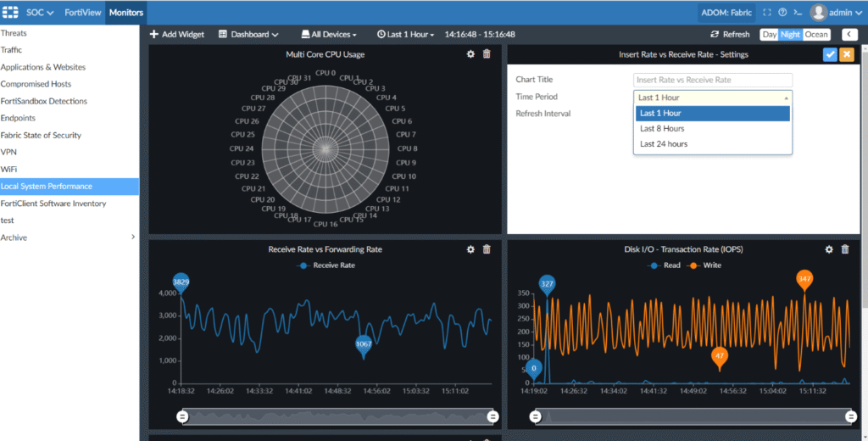
Task: Open Compromised Hosts in the sidebar
Action: coord(36,84)
